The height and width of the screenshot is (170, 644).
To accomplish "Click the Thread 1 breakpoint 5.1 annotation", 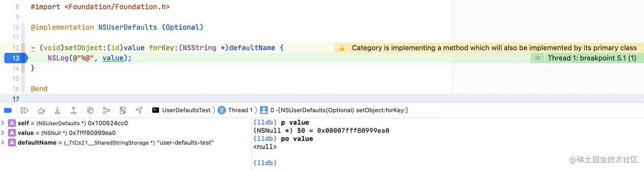I will (592, 58).
